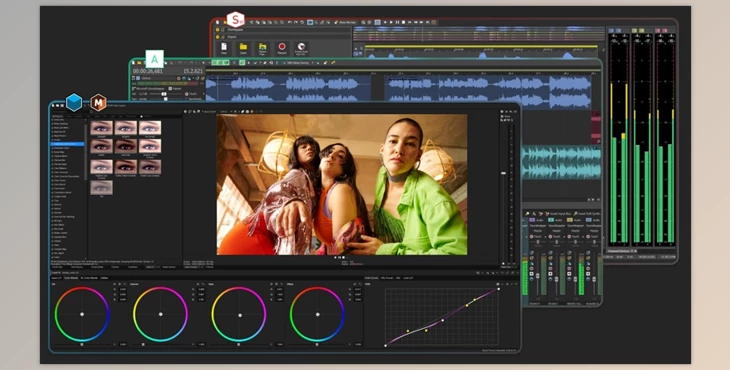Click the luminance slider under Gain wheel

[239, 344]
